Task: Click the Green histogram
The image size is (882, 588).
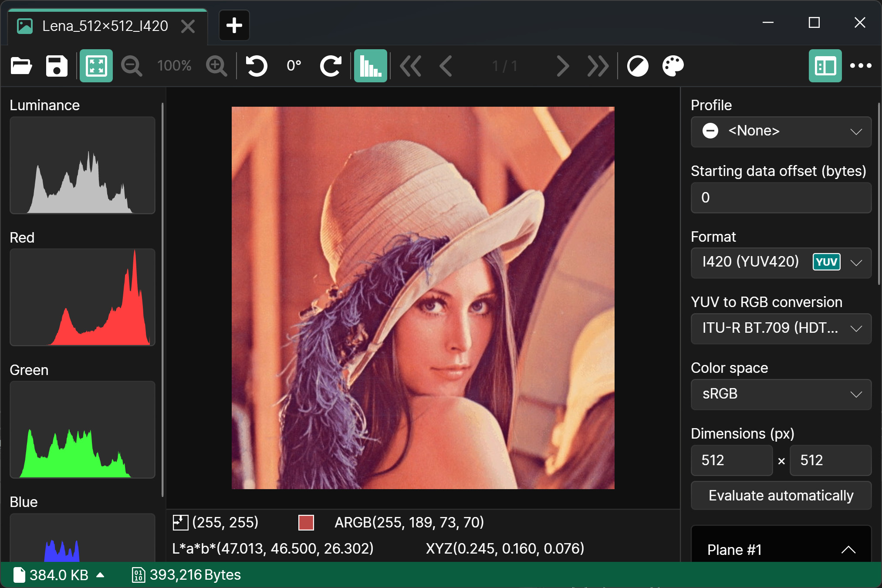Action: 82,430
